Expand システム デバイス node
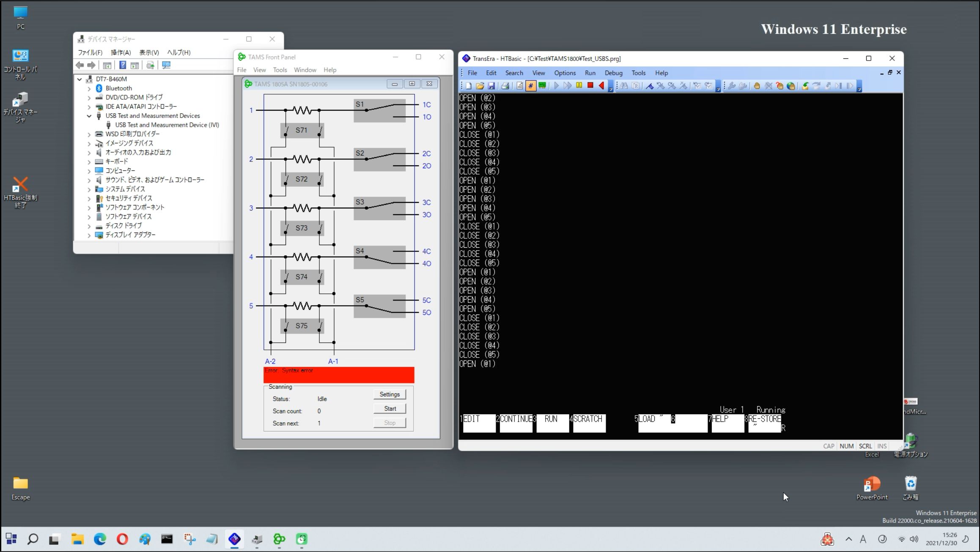Viewport: 980px width, 552px height. (89, 189)
